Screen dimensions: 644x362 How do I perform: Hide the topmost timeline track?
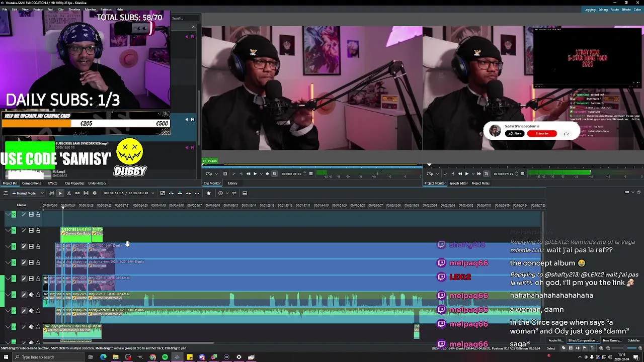[31, 214]
